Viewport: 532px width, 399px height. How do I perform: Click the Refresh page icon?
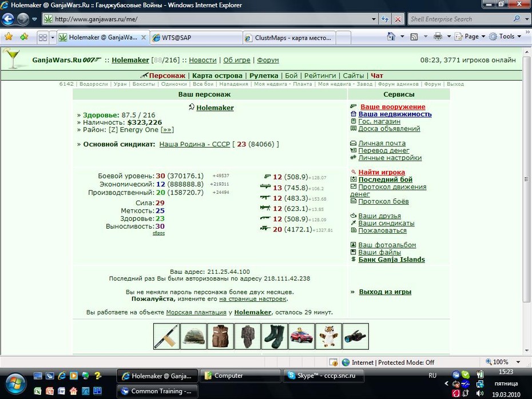coord(385,19)
